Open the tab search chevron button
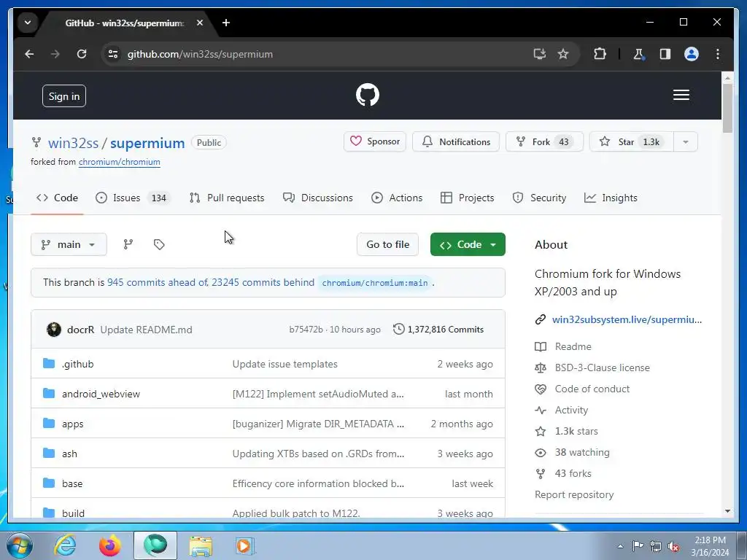747x560 pixels. click(x=28, y=23)
